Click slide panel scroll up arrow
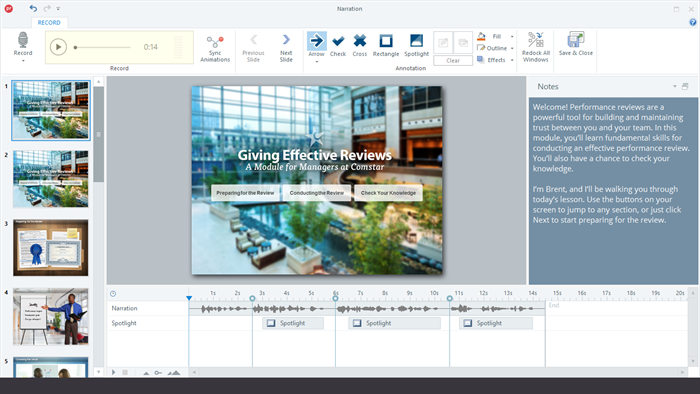Screen dimensions: 700x394 (x=99, y=81)
